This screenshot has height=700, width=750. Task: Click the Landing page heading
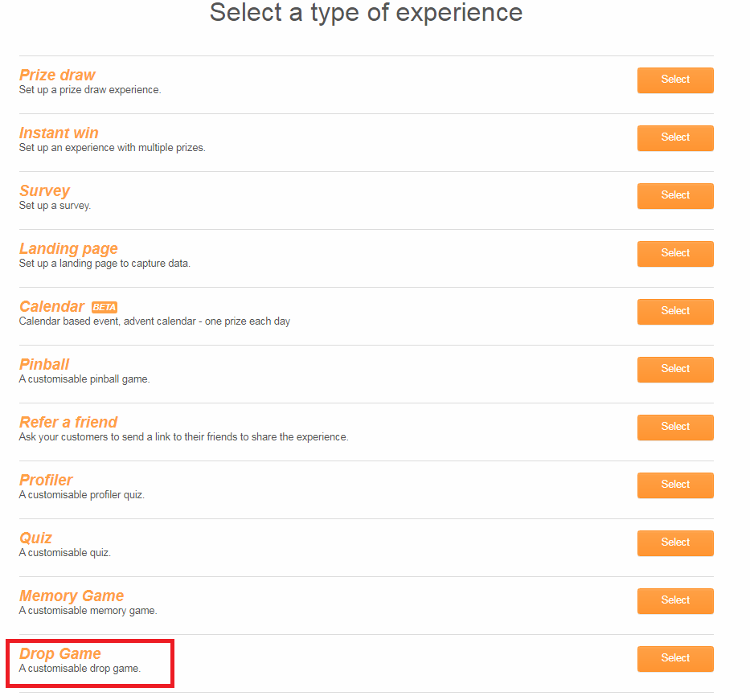click(68, 248)
